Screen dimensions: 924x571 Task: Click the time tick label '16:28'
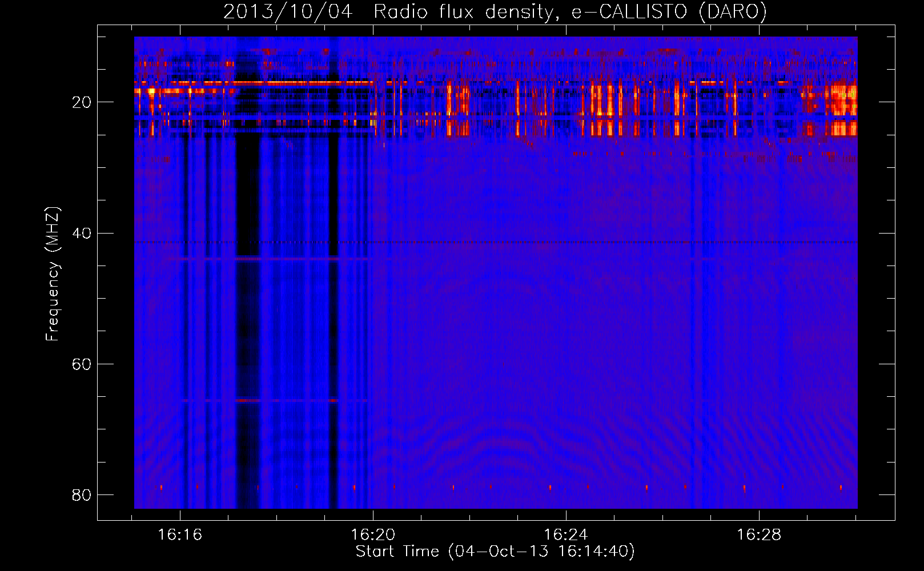click(759, 535)
